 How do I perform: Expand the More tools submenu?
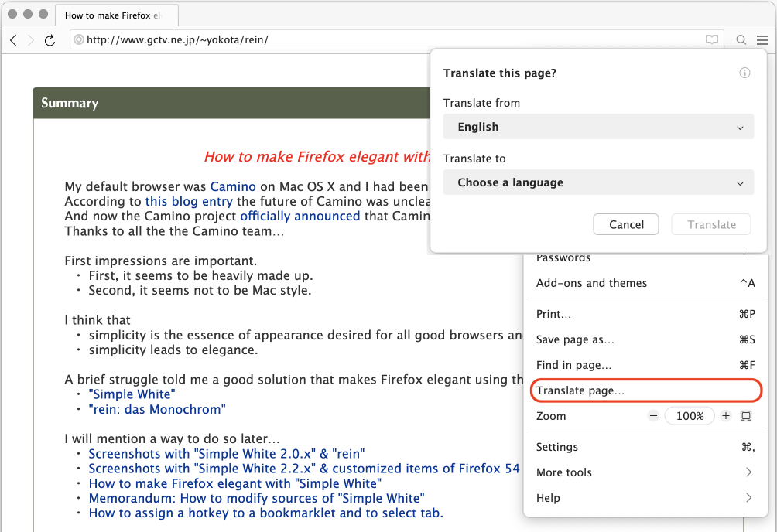pos(644,472)
